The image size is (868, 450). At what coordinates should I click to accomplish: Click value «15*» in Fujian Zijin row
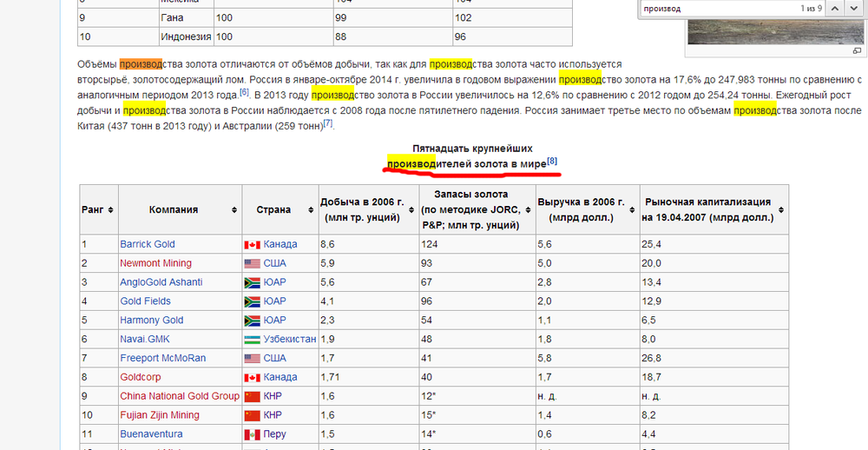pos(429,415)
